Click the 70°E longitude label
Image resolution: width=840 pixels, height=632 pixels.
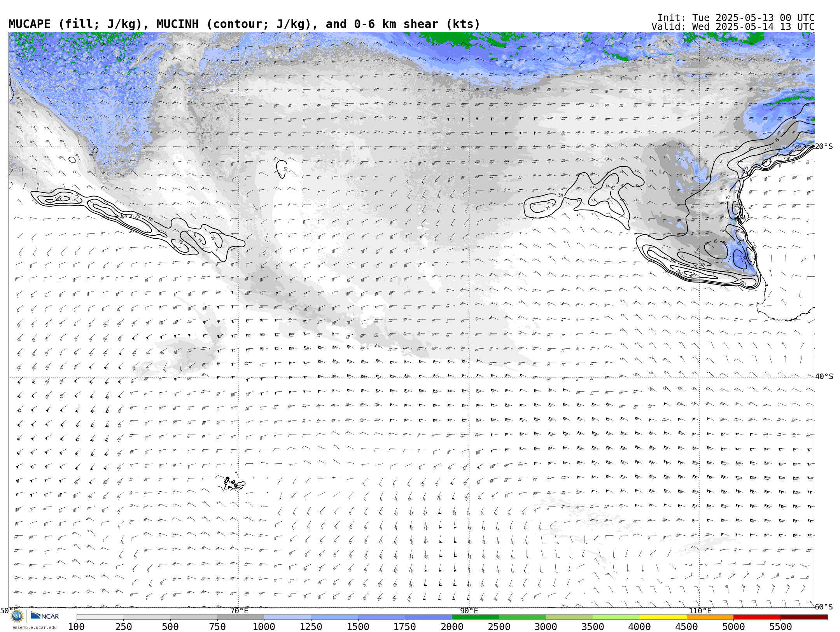pyautogui.click(x=239, y=611)
